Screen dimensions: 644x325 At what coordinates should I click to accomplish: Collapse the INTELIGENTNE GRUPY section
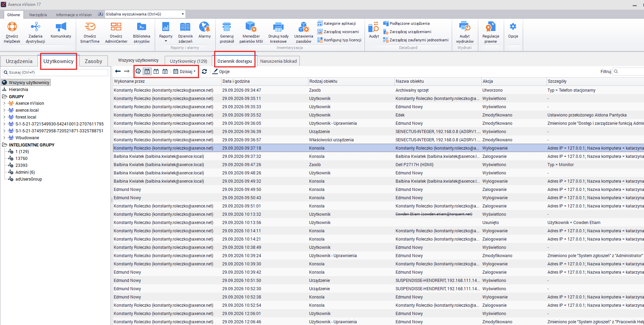[5, 145]
